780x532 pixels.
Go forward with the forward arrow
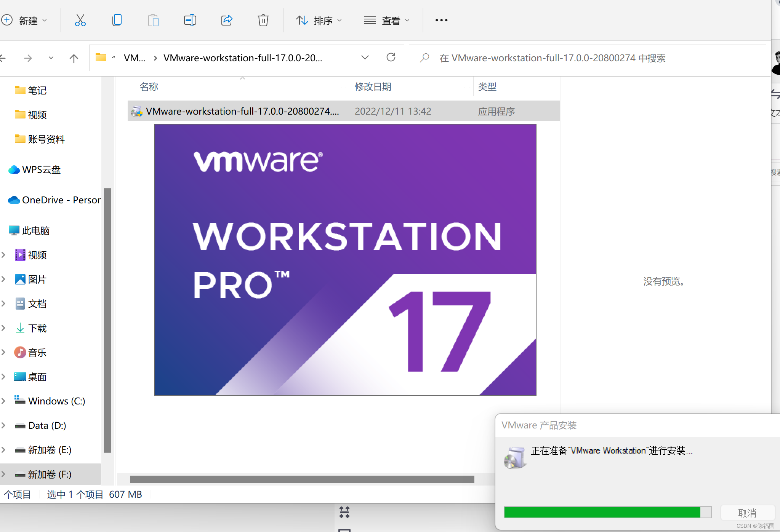(28, 58)
